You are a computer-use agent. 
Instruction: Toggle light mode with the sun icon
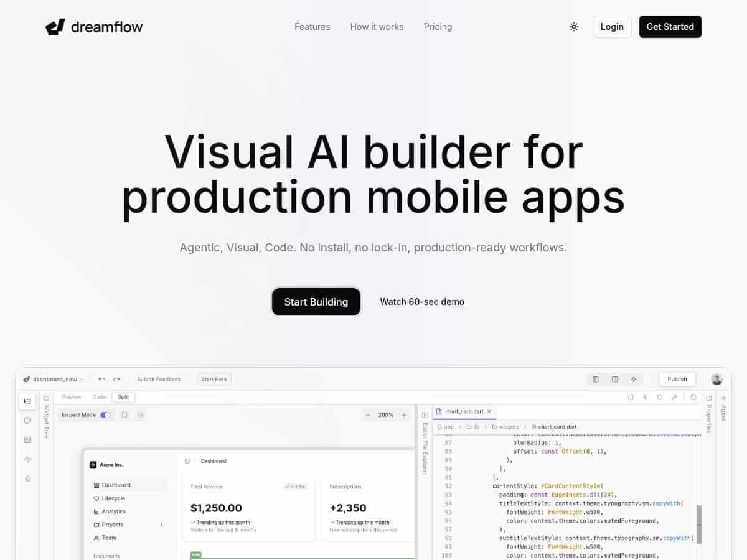click(574, 27)
